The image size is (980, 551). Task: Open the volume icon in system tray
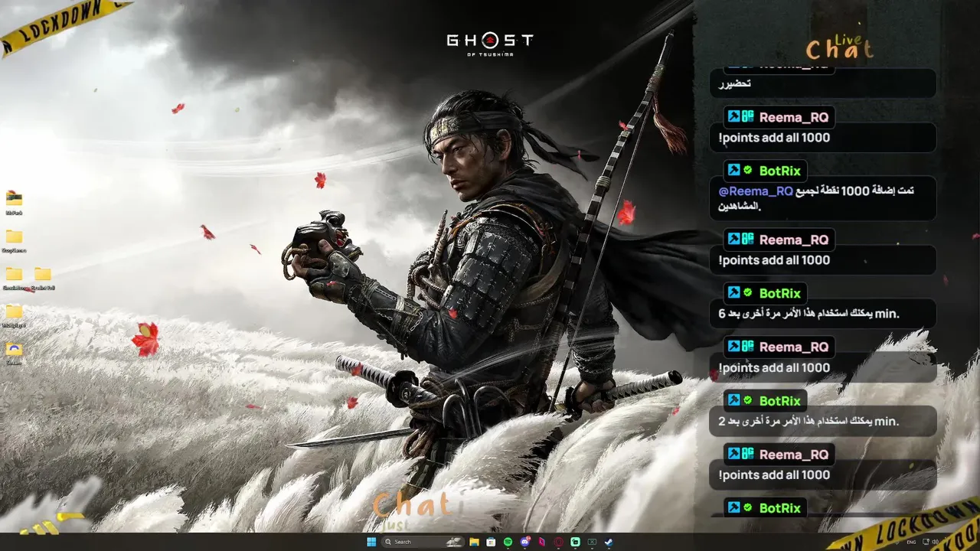pos(935,542)
